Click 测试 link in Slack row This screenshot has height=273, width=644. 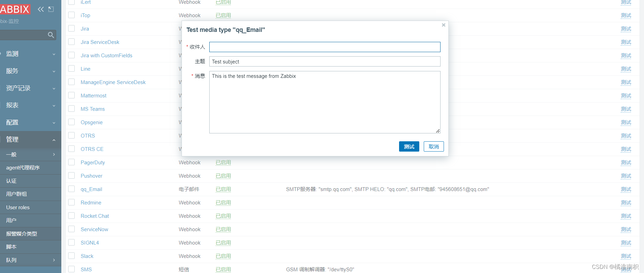[626, 256]
